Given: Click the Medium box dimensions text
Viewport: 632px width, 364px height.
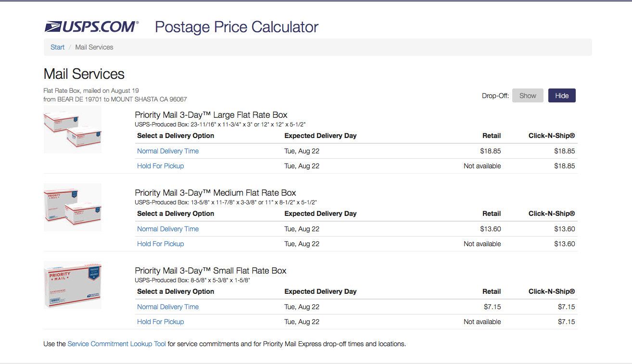Looking at the screenshot, I should pos(226,202).
